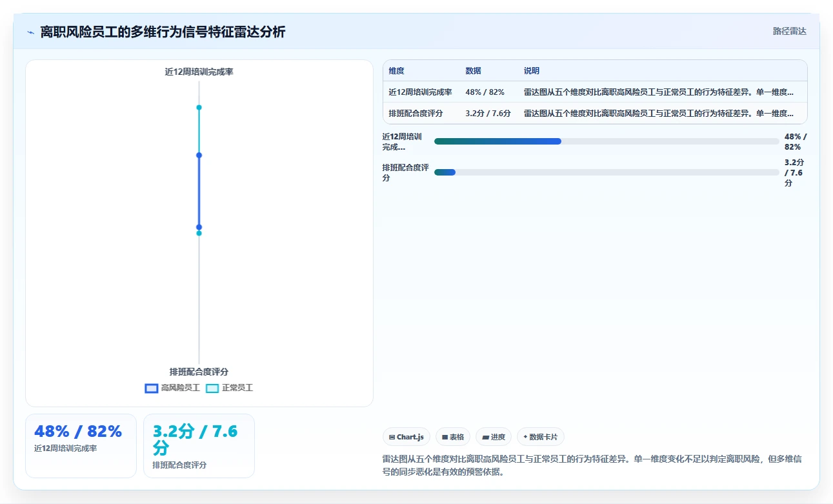Toggle 正常员工 legend item
This screenshot has height=504, width=833.
pos(229,388)
